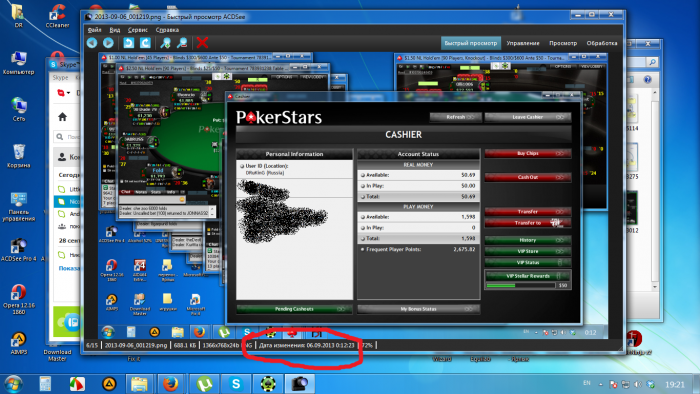Show hidden tray icons arrow
The width and height of the screenshot is (700, 394).
pos(600,384)
